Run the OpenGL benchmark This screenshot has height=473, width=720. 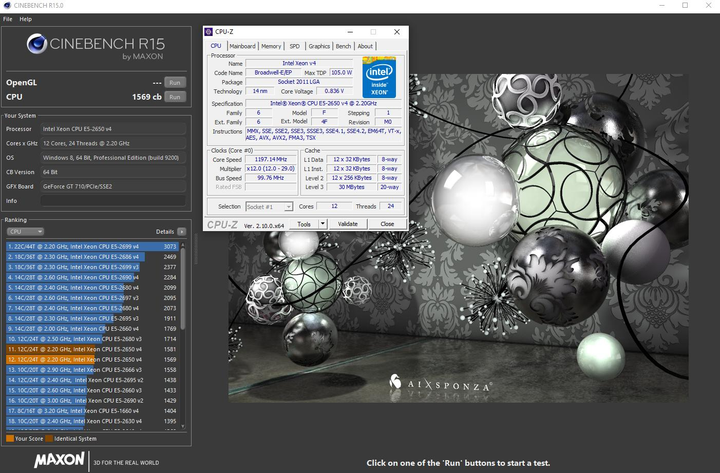(x=175, y=83)
